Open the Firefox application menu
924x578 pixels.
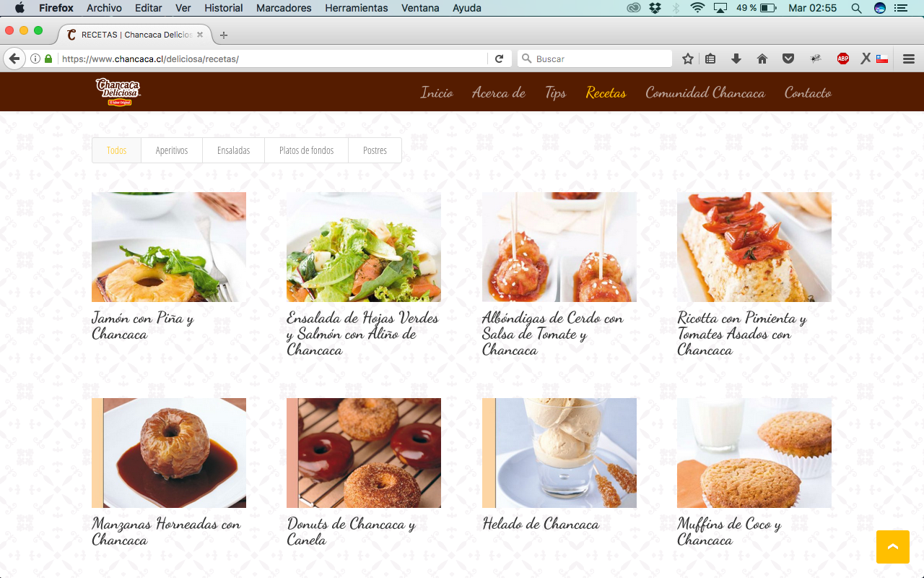[56, 8]
